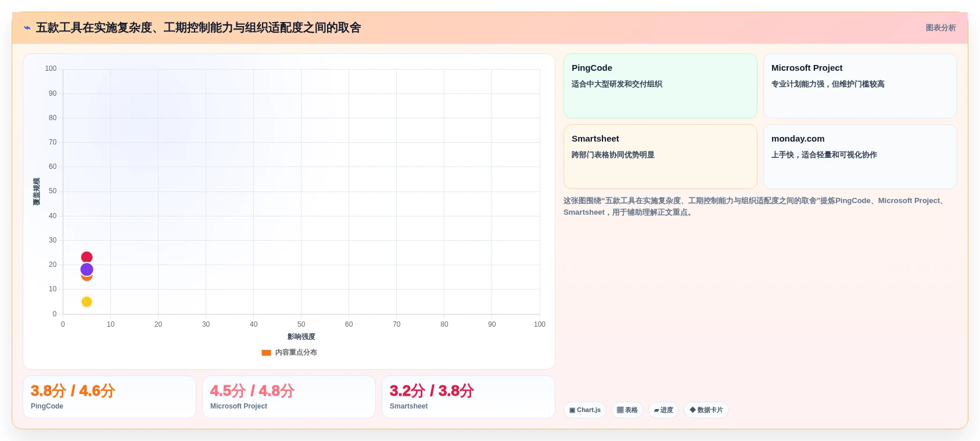Image resolution: width=980 pixels, height=441 pixels.
Task: Click the 3.8分 / 4.6分 PingCode score card
Action: click(x=109, y=397)
